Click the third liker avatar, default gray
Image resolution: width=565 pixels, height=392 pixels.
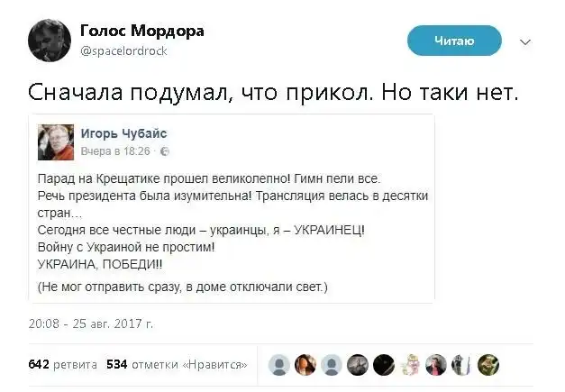[x=333, y=364]
